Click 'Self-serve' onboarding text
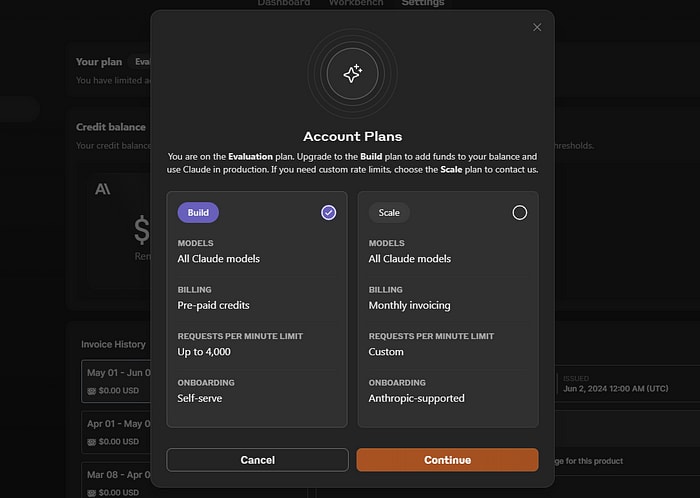The width and height of the screenshot is (700, 498). pos(200,398)
